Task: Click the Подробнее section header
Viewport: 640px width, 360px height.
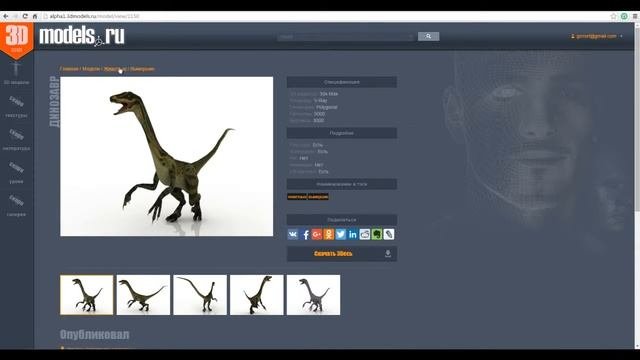Action: (342, 133)
